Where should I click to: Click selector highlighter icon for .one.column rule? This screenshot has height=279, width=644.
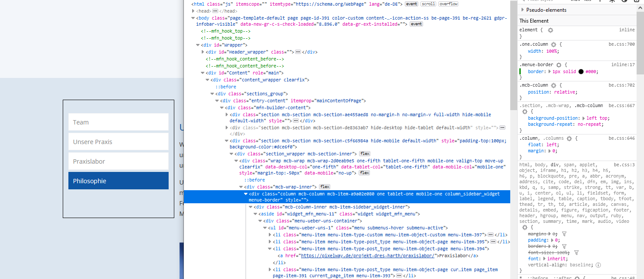pos(553,44)
